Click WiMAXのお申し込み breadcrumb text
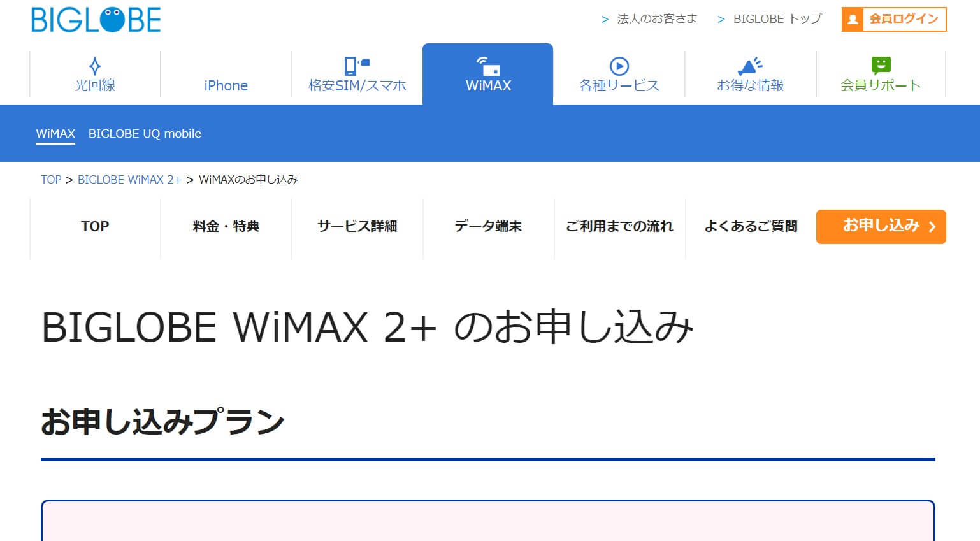The height and width of the screenshot is (541, 980). tap(249, 180)
